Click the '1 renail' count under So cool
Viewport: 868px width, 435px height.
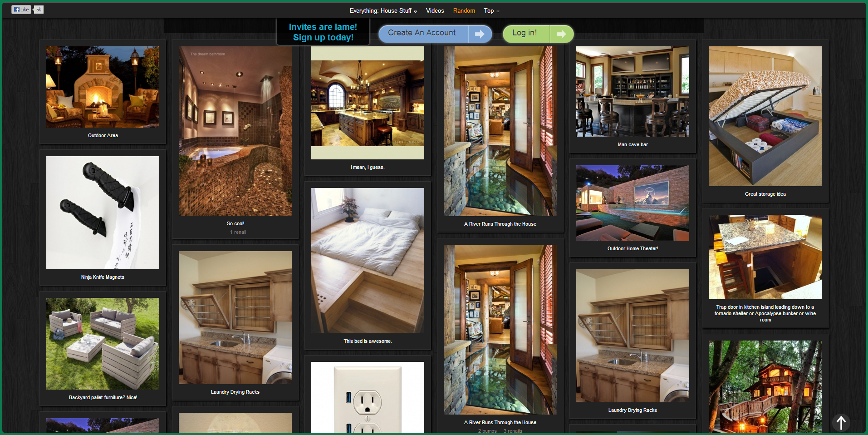coord(238,232)
